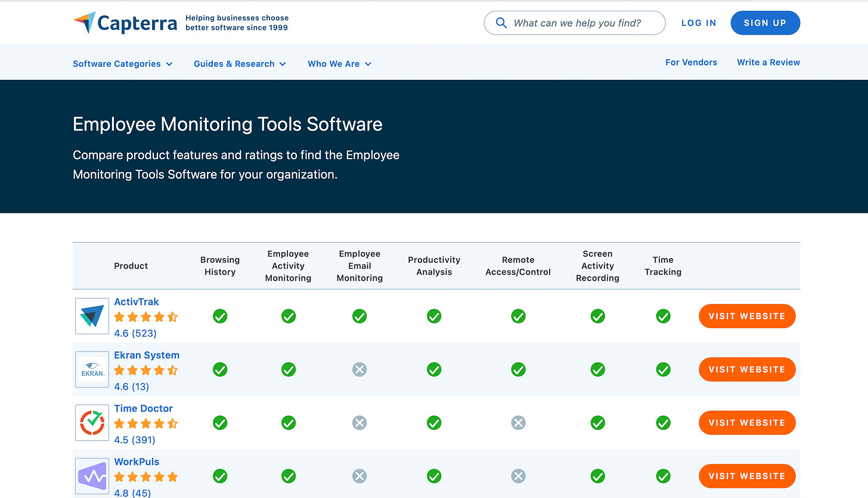The height and width of the screenshot is (498, 868).
Task: Visit Time Doctor's website button
Action: pos(747,422)
